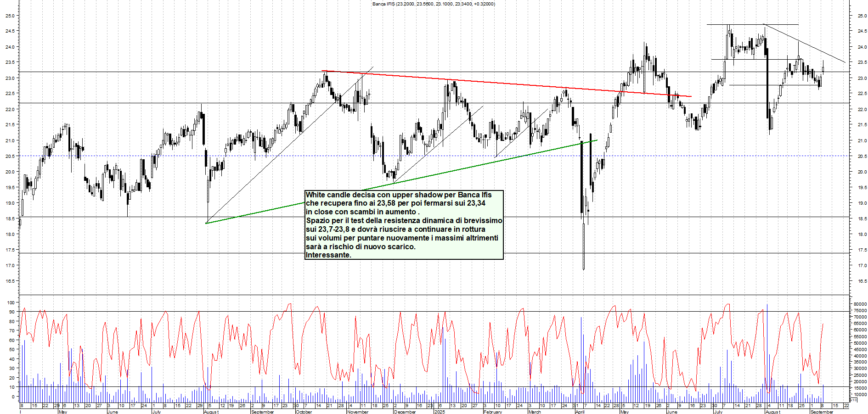Select the 90 level on the oscillator scale
Image resolution: width=868 pixels, height=414 pixels.
pos(11,312)
